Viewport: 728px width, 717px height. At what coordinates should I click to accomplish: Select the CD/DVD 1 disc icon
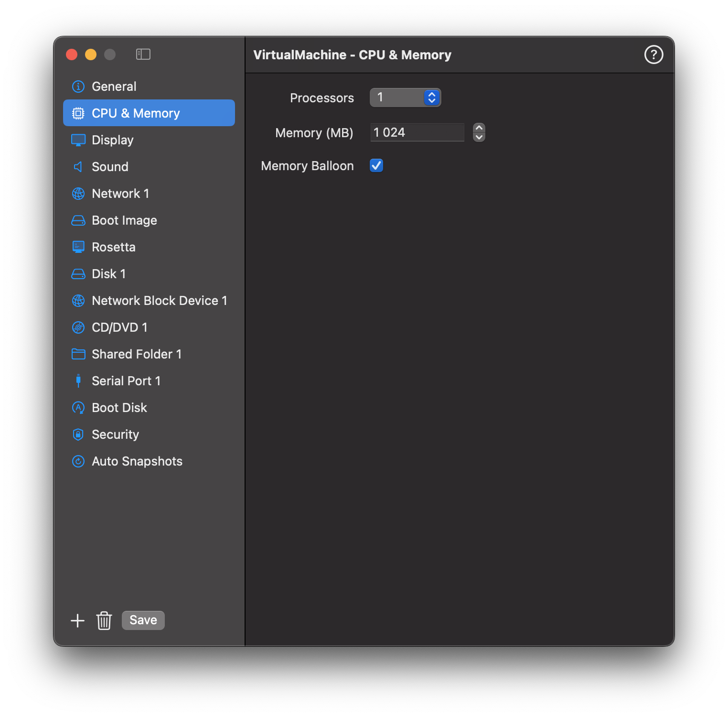click(78, 327)
